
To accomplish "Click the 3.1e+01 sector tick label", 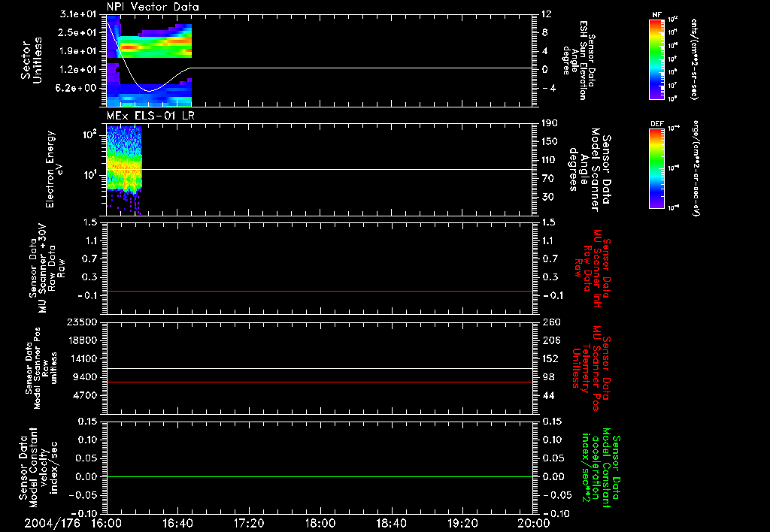I will click(78, 14).
